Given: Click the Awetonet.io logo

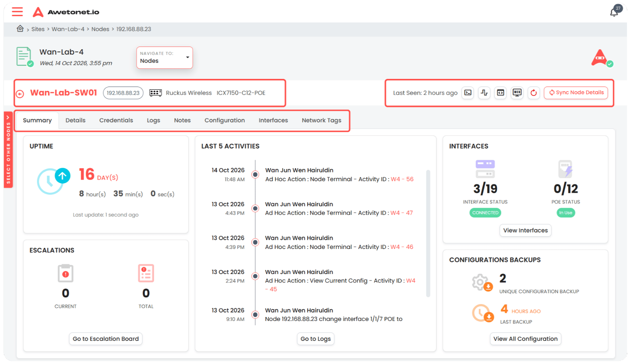Looking at the screenshot, I should tap(66, 12).
